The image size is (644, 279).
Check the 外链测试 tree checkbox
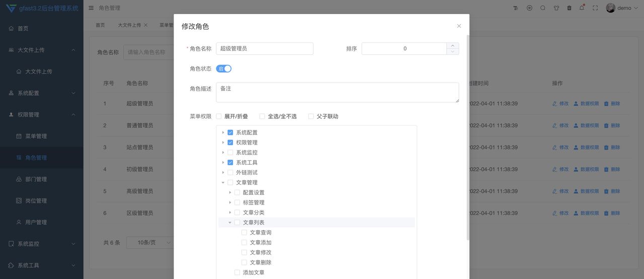click(230, 172)
